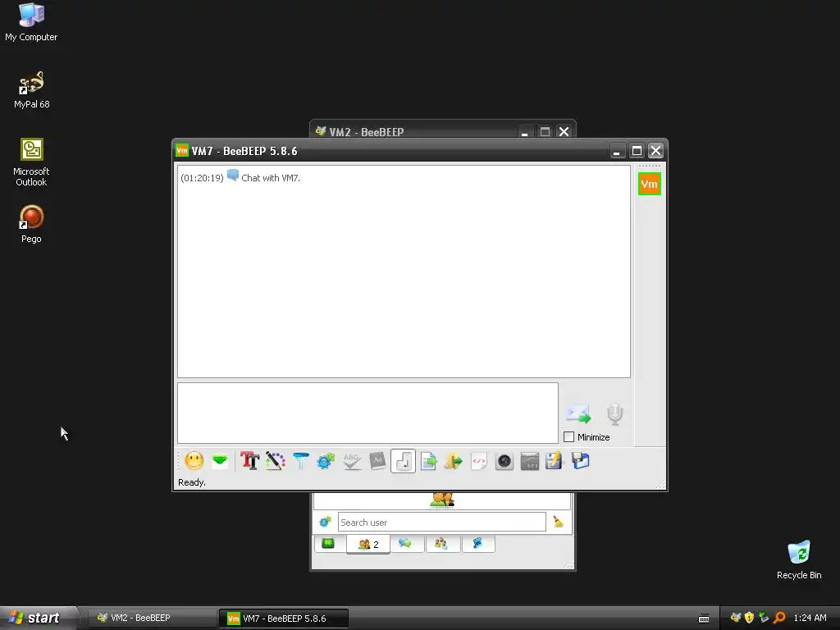Choose font color with the pencil palette icon
Screen dimensions: 840x630
click(276, 461)
